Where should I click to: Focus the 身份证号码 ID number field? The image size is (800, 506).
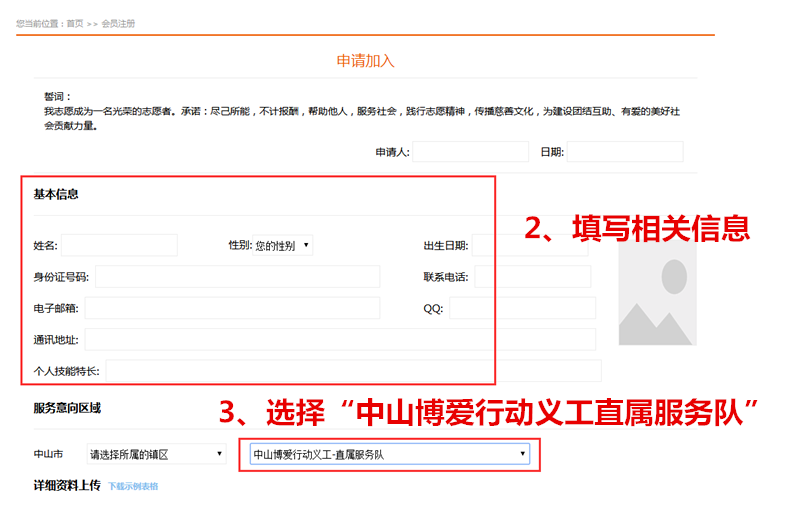(x=237, y=277)
